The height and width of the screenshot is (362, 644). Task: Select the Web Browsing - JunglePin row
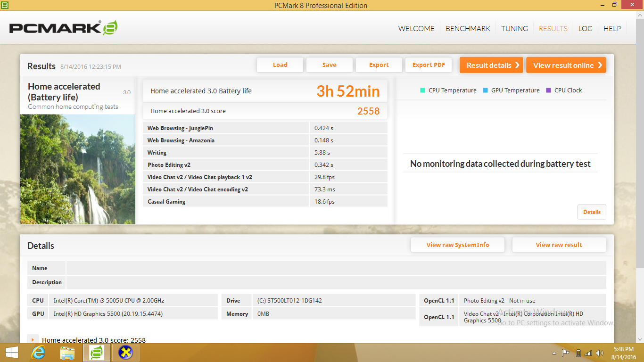(x=265, y=128)
